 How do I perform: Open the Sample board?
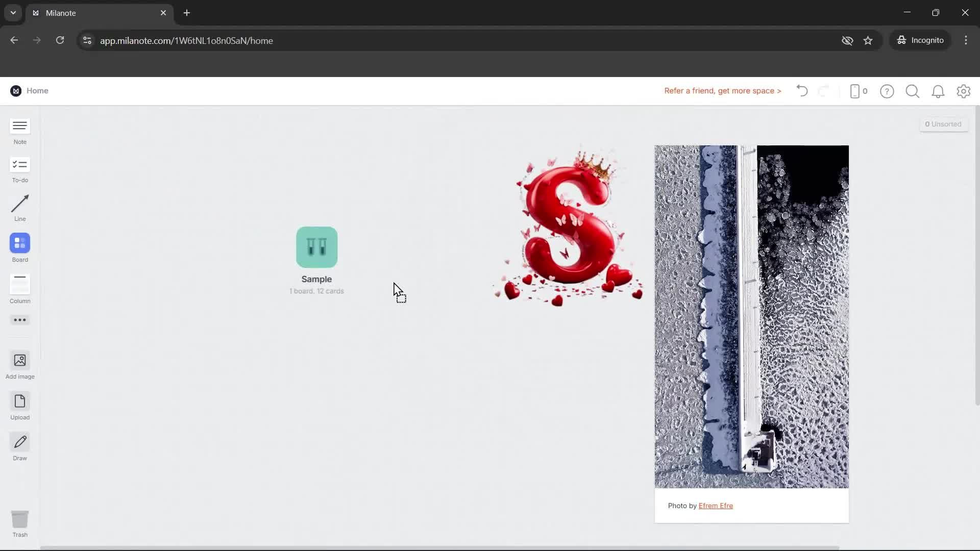(316, 247)
